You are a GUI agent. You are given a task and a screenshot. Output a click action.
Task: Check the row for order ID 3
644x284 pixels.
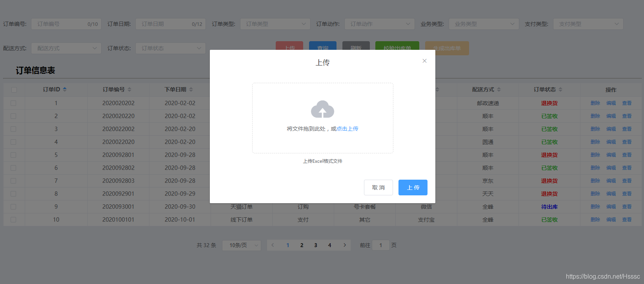(x=13, y=129)
